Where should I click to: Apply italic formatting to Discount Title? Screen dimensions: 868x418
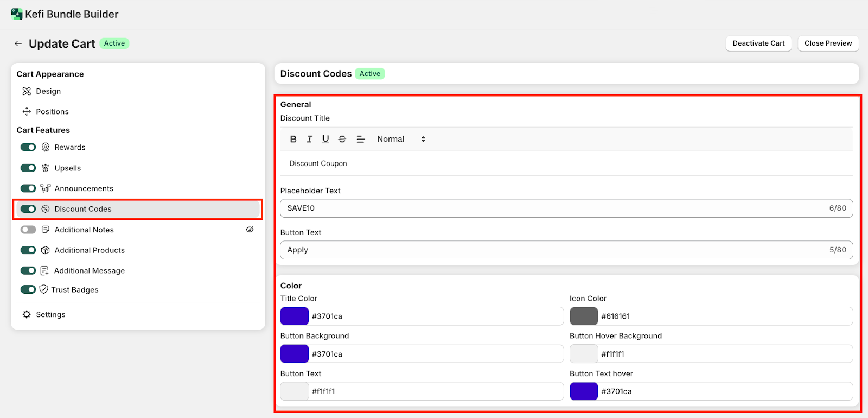pos(309,139)
